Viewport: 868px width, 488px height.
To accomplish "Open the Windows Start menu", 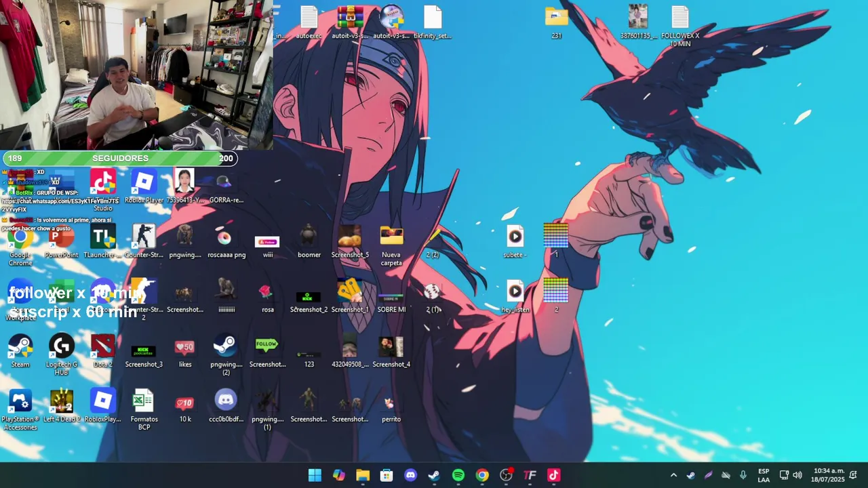I will (315, 475).
